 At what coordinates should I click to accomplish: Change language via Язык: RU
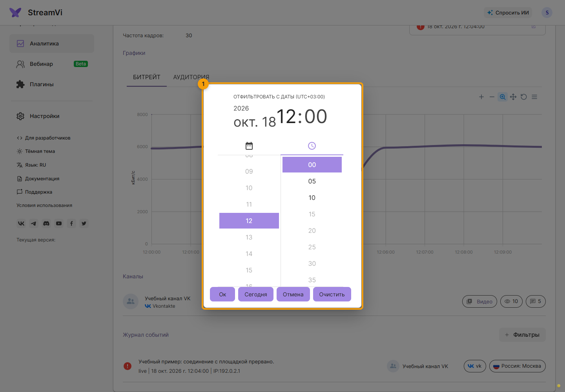click(31, 165)
